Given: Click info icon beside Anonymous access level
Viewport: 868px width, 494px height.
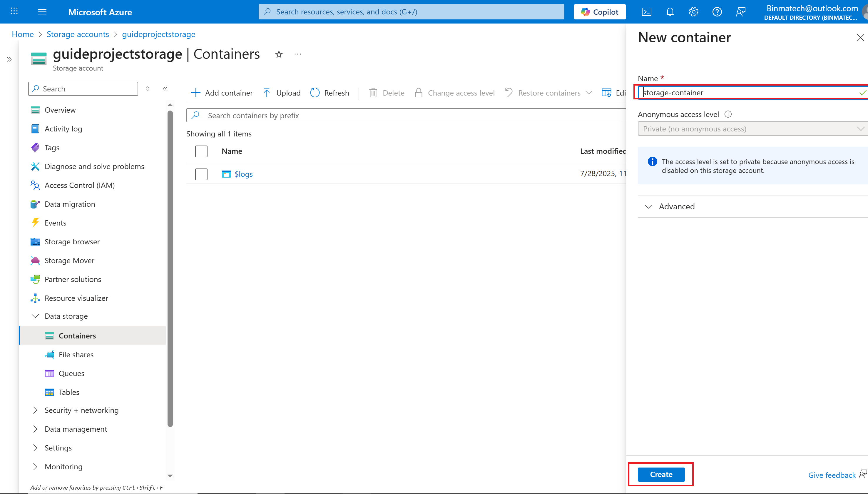Looking at the screenshot, I should 728,114.
